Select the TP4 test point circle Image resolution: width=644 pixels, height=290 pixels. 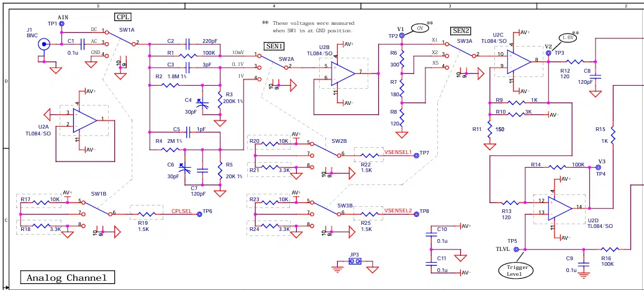[598, 167]
